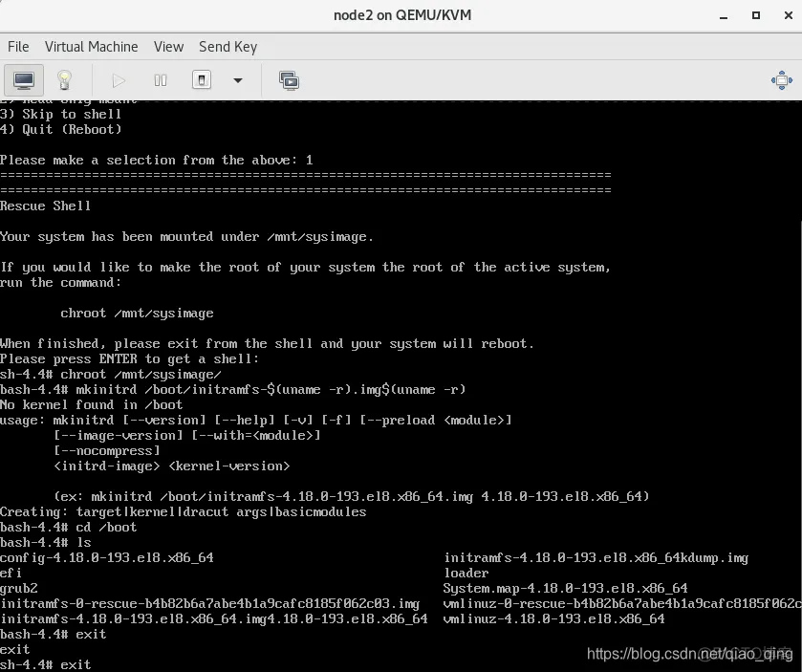This screenshot has height=672, width=802.
Task: Show the graphical console view
Action: (x=24, y=80)
